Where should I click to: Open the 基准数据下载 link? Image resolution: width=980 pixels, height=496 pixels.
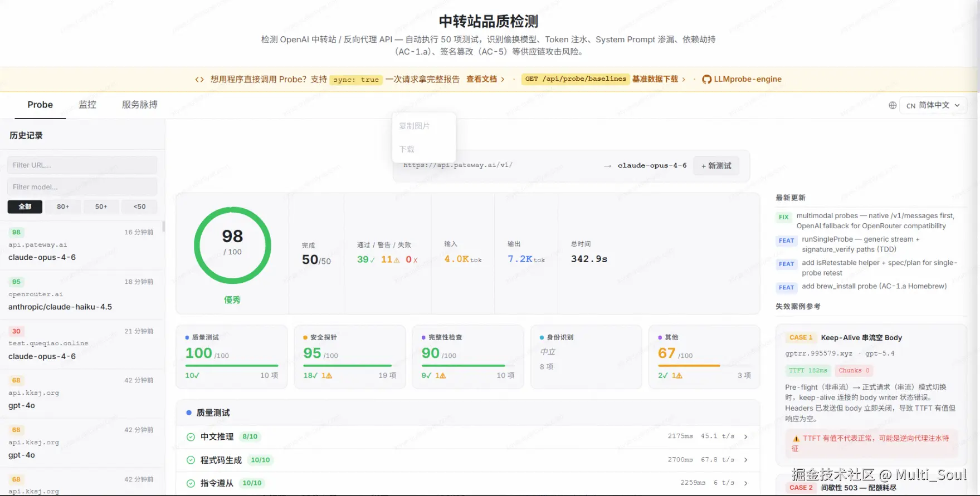click(x=655, y=80)
